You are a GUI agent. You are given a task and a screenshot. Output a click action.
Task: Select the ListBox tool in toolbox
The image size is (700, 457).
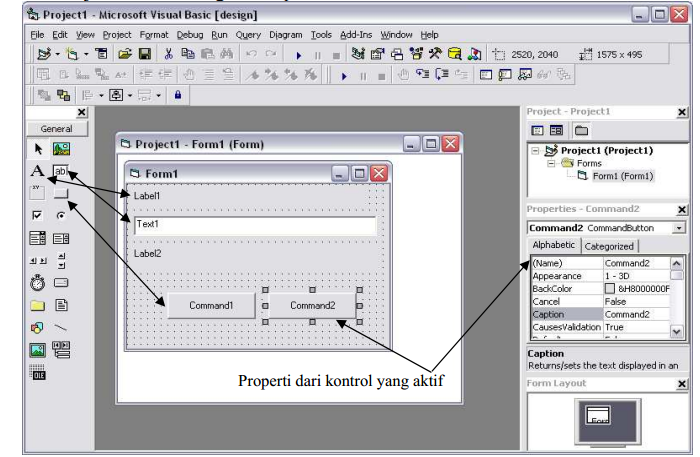[x=61, y=238]
